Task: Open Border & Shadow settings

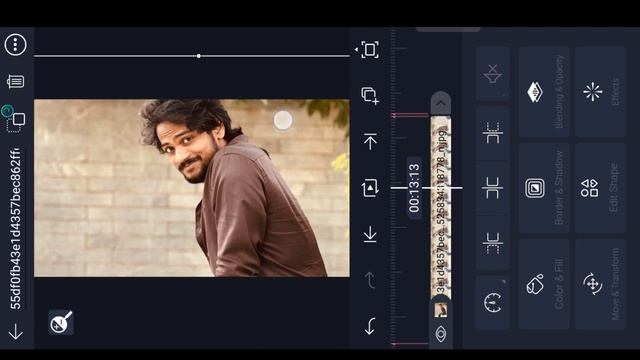Action: [544, 188]
